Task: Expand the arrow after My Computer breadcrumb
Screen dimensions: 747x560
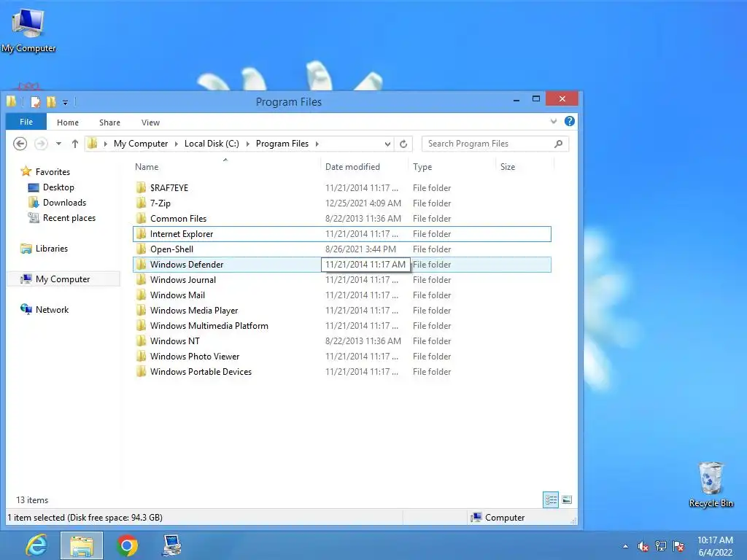Action: 177,144
